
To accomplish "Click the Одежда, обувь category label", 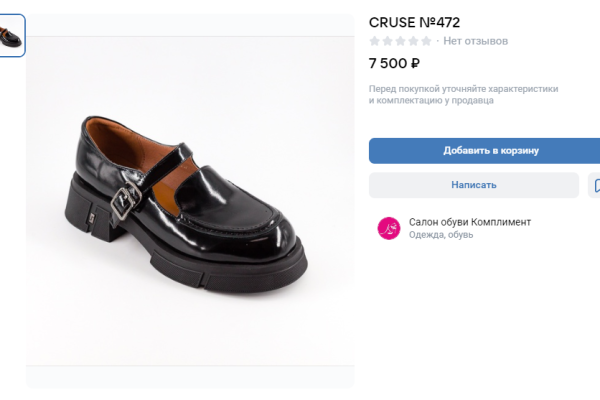I will pyautogui.click(x=441, y=235).
